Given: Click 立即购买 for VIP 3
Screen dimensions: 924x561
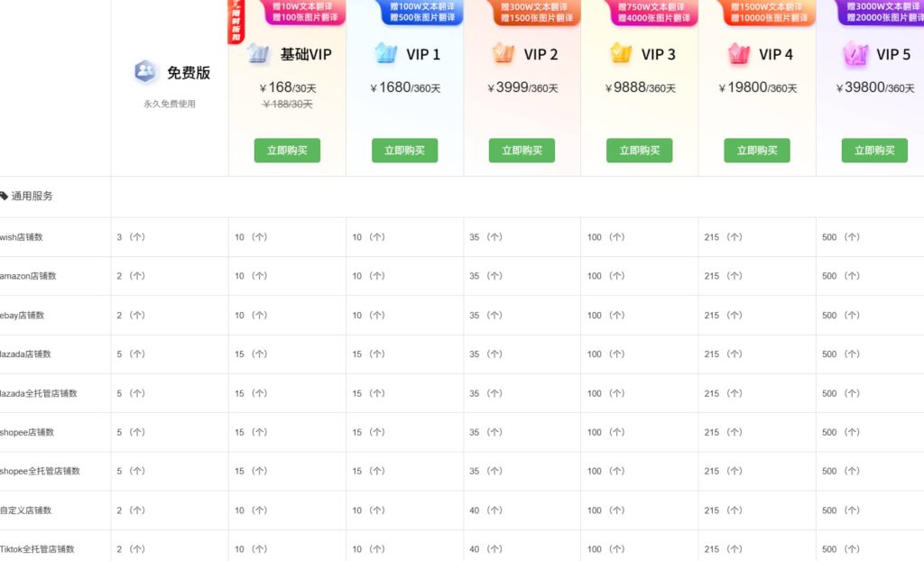Looking at the screenshot, I should pos(640,151).
